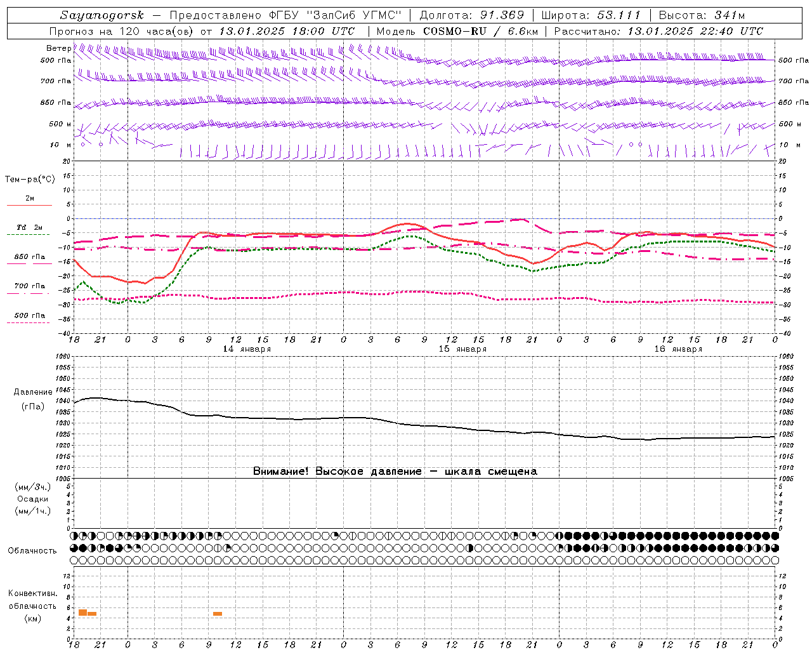Click the '(мм/3ч.)' precipitation unit label
This screenshot has height=650, width=812.
pos(33,487)
